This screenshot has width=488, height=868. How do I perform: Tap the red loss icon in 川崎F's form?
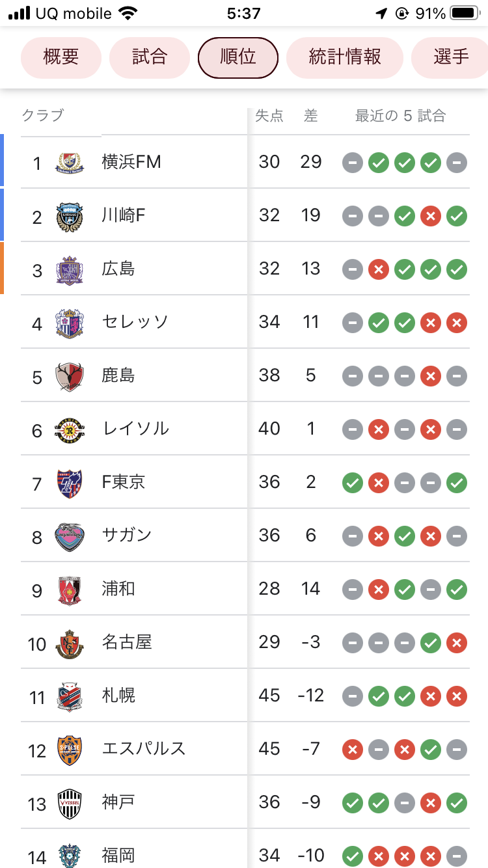click(431, 216)
